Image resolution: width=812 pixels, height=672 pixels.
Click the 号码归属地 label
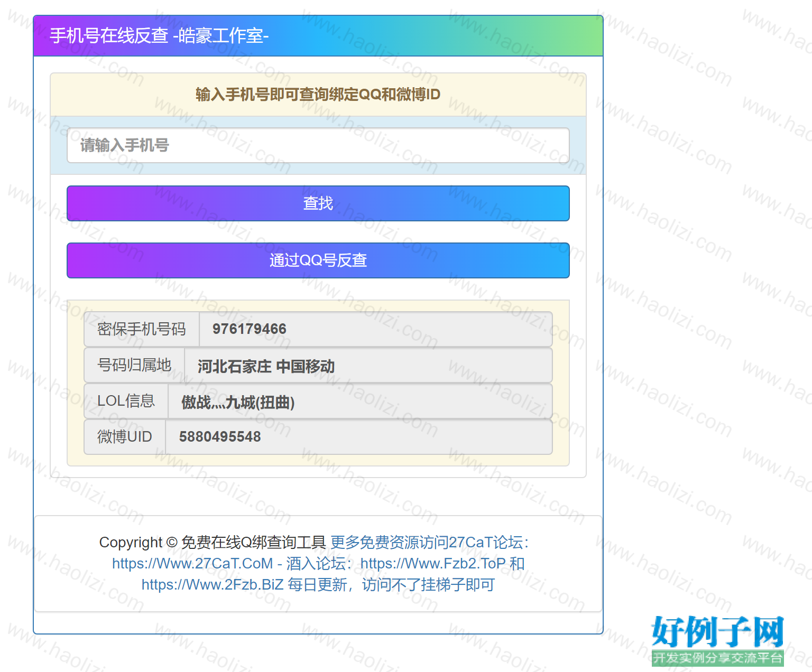coord(134,365)
